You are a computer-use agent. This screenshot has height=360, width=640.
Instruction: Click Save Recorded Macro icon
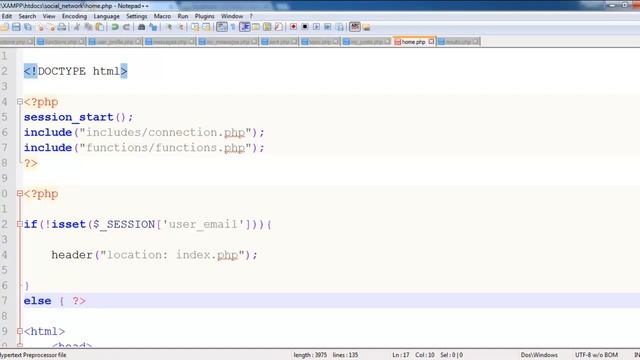tap(339, 27)
